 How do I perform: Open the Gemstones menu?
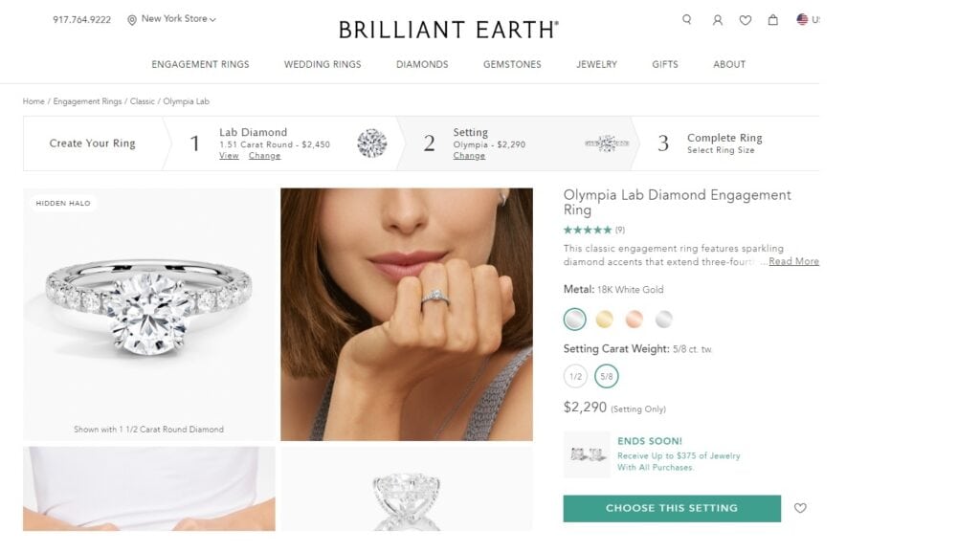tap(512, 64)
